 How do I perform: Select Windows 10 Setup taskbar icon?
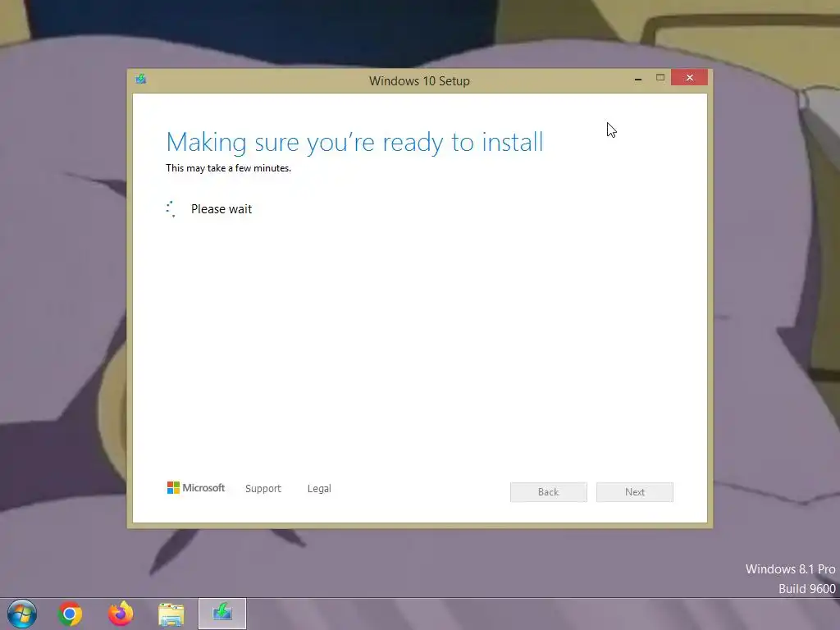222,614
